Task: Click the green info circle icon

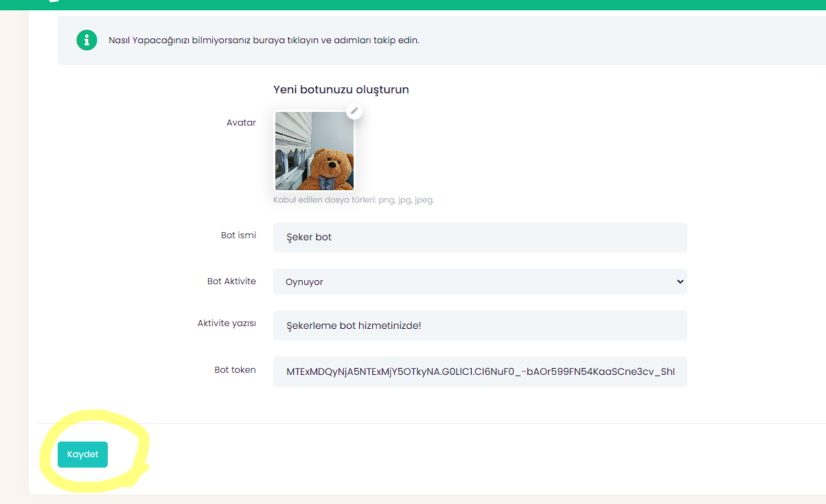Action: (87, 40)
